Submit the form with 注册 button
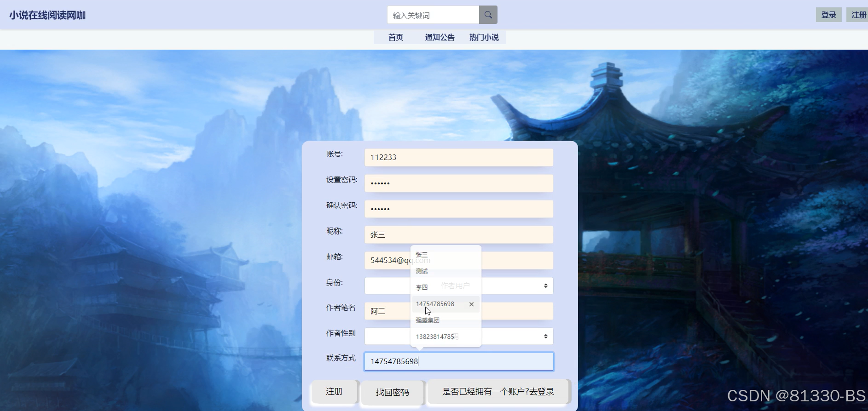The image size is (868, 411). pyautogui.click(x=334, y=392)
